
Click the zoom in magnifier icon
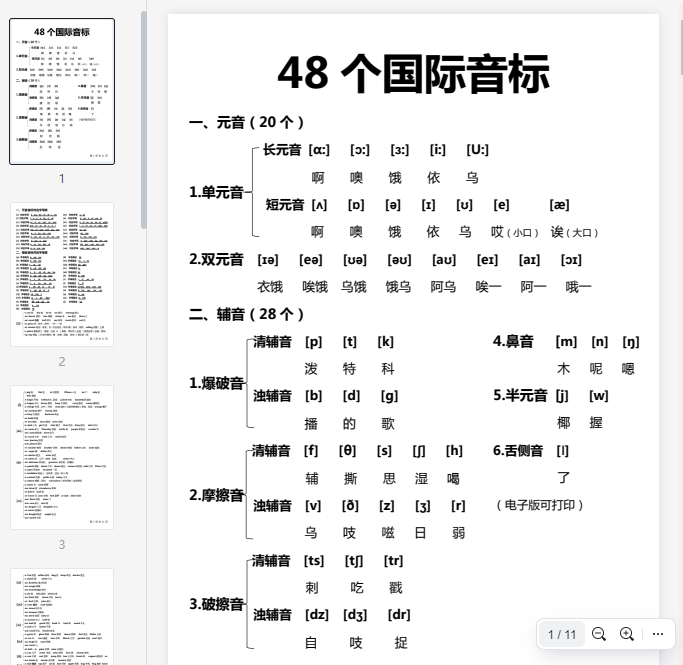[627, 634]
